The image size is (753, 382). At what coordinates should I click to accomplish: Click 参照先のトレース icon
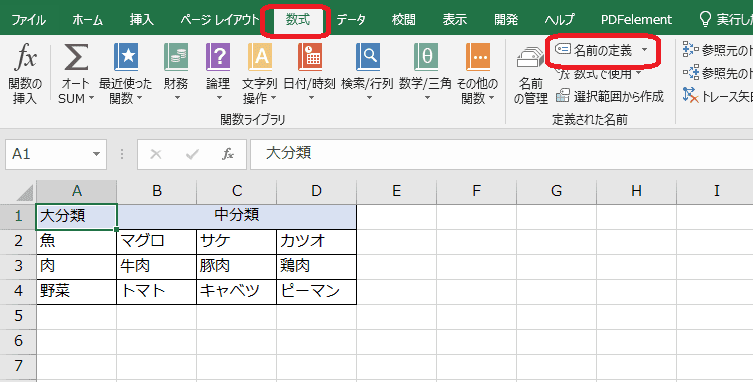point(691,73)
